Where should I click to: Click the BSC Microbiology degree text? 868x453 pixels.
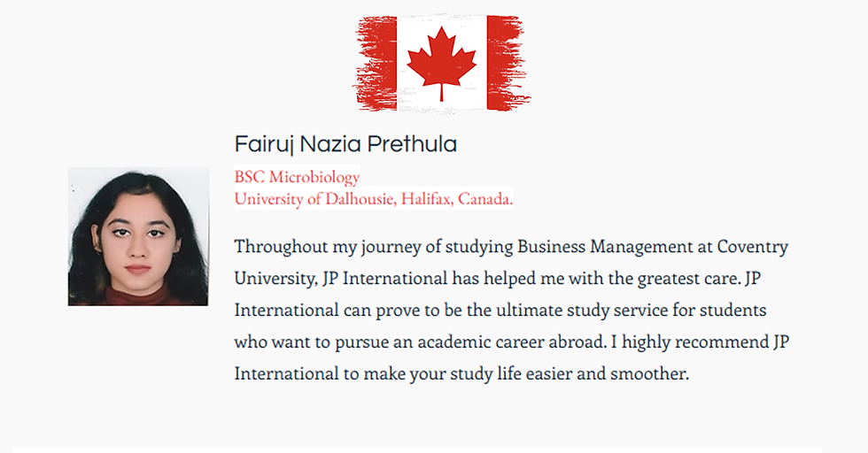point(297,176)
